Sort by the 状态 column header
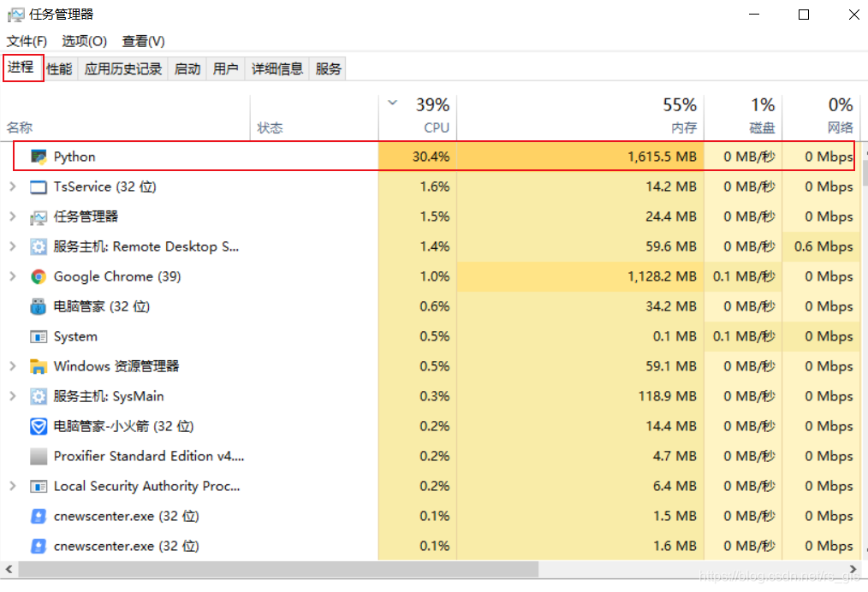 pyautogui.click(x=314, y=117)
